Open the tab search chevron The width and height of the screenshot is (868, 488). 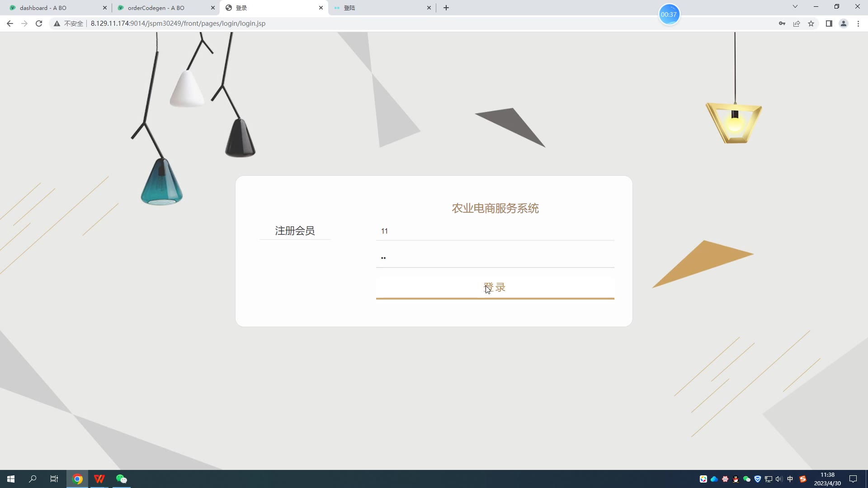795,6
